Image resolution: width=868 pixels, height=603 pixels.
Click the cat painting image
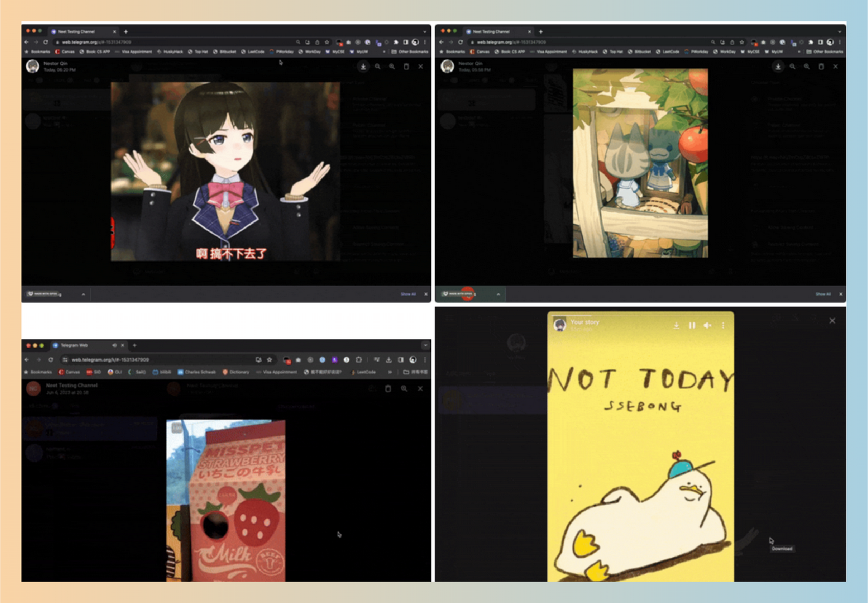[640, 163]
